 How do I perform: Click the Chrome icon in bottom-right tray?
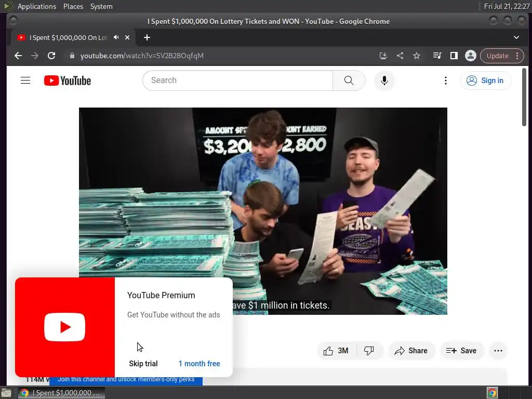click(x=492, y=393)
